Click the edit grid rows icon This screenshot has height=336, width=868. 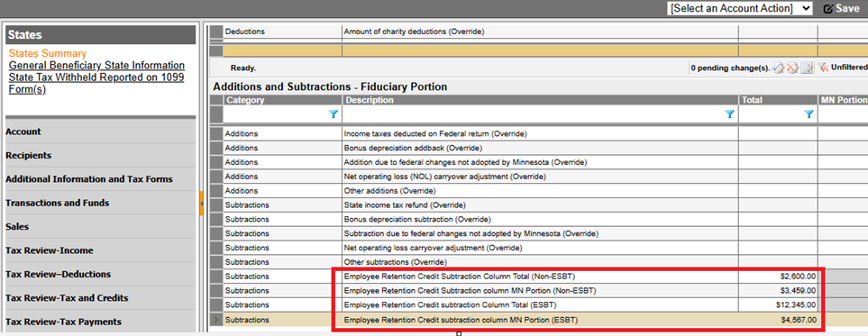tap(807, 68)
